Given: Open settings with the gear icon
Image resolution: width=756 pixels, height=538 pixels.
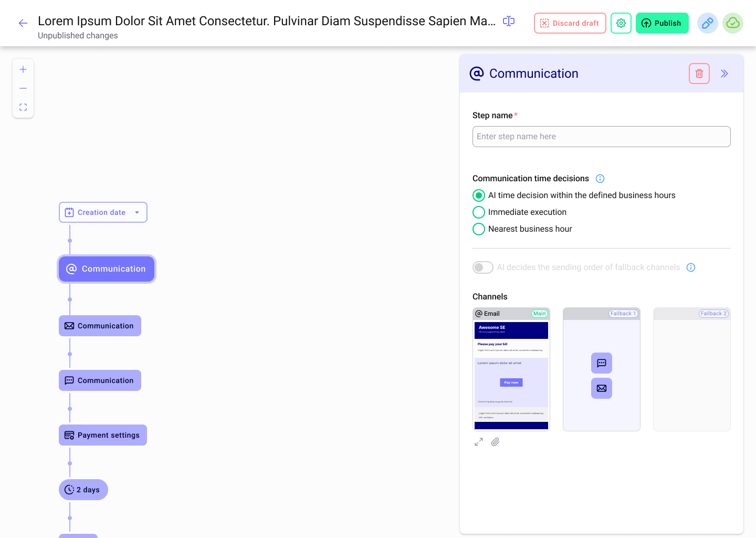Looking at the screenshot, I should click(621, 23).
